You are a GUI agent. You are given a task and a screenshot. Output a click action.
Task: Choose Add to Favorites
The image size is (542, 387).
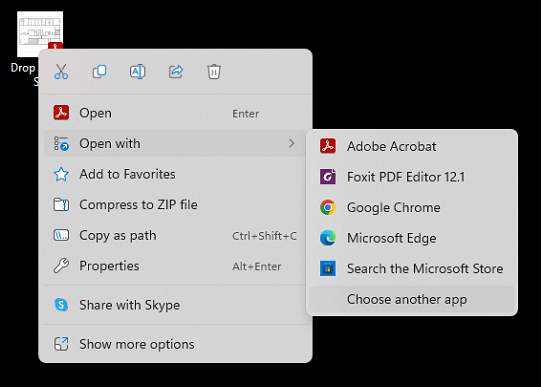(175, 174)
